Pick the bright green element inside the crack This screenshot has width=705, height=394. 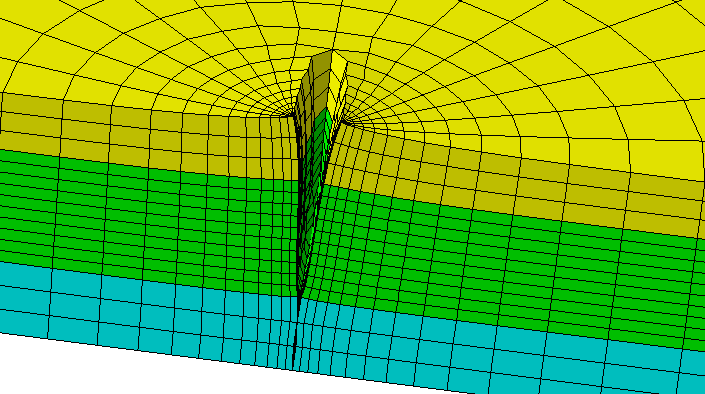[329, 122]
